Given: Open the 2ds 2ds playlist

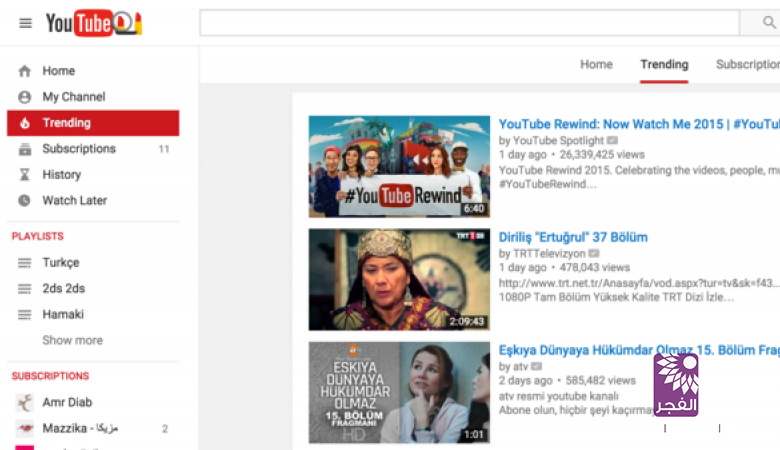Looking at the screenshot, I should click(x=63, y=289).
